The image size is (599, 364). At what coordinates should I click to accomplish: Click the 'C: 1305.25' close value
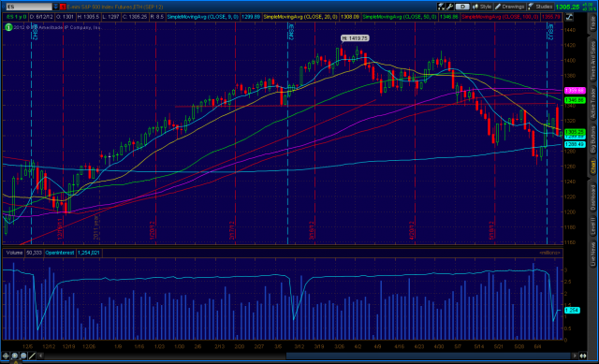[135, 17]
